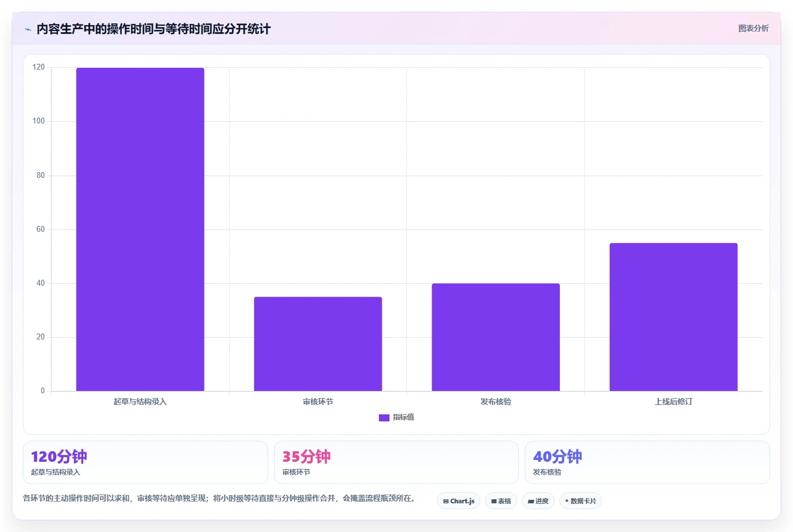
Task: Click the y-axis value 60
Action: 40,229
